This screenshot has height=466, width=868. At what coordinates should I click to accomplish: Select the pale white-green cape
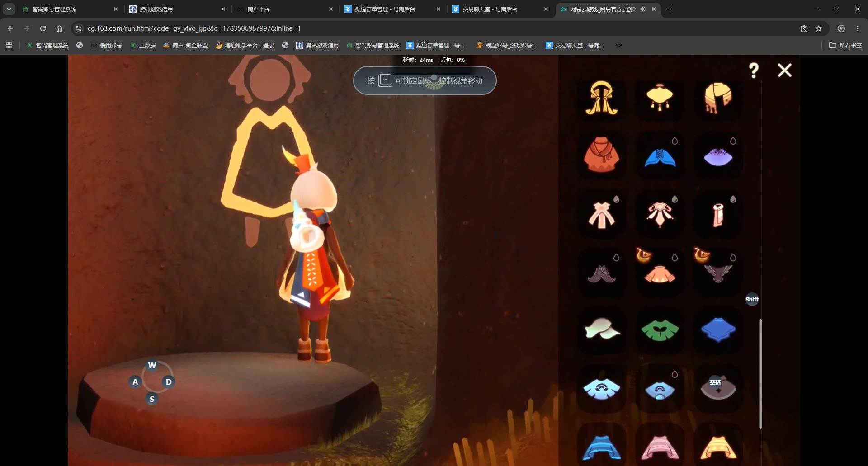click(602, 329)
